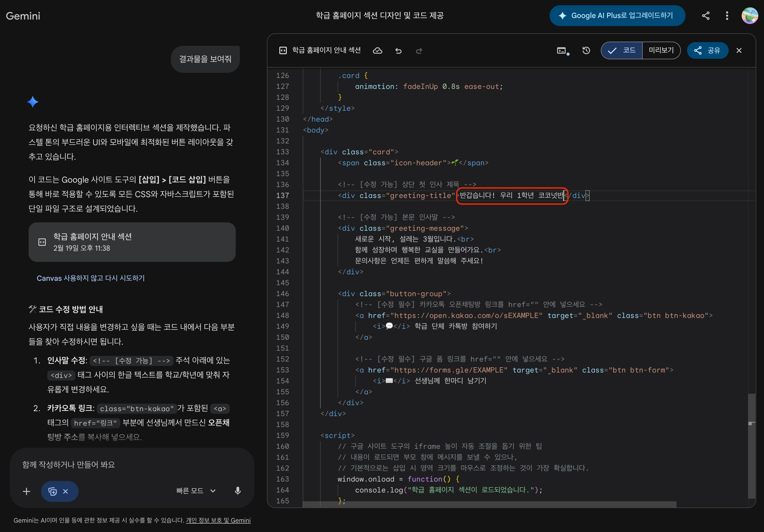This screenshot has width=764, height=532.
Task: Switch to the 코드 view toggle
Action: pos(622,50)
